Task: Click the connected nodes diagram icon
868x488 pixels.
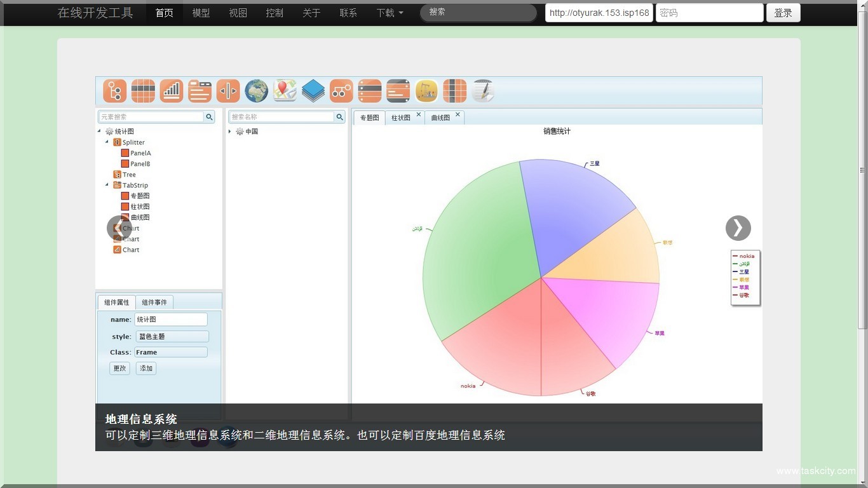Action: [341, 91]
